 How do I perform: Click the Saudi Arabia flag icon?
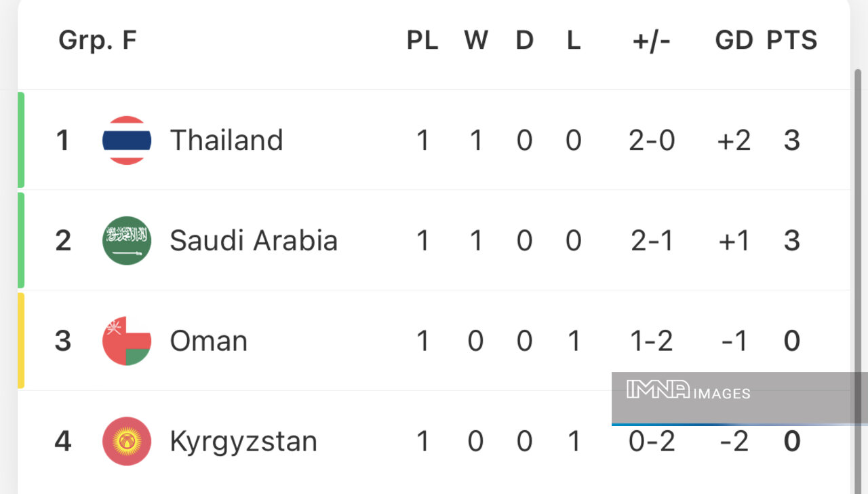pyautogui.click(x=126, y=240)
